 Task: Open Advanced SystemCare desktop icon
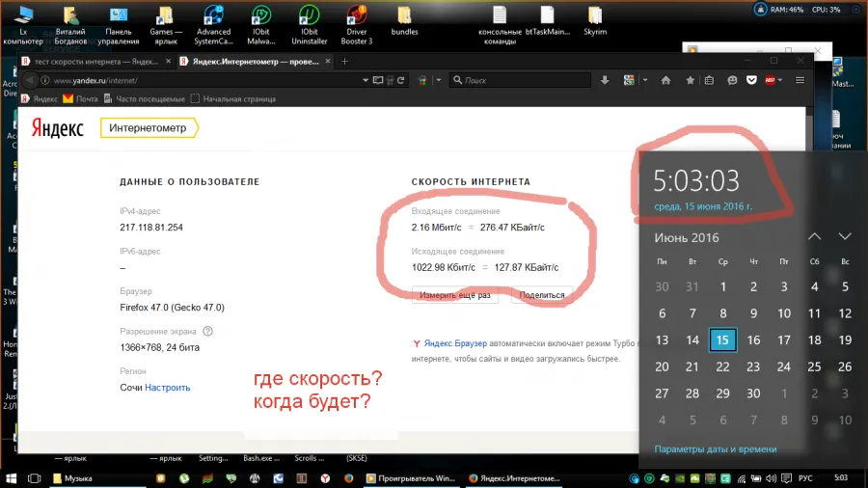coord(214,25)
